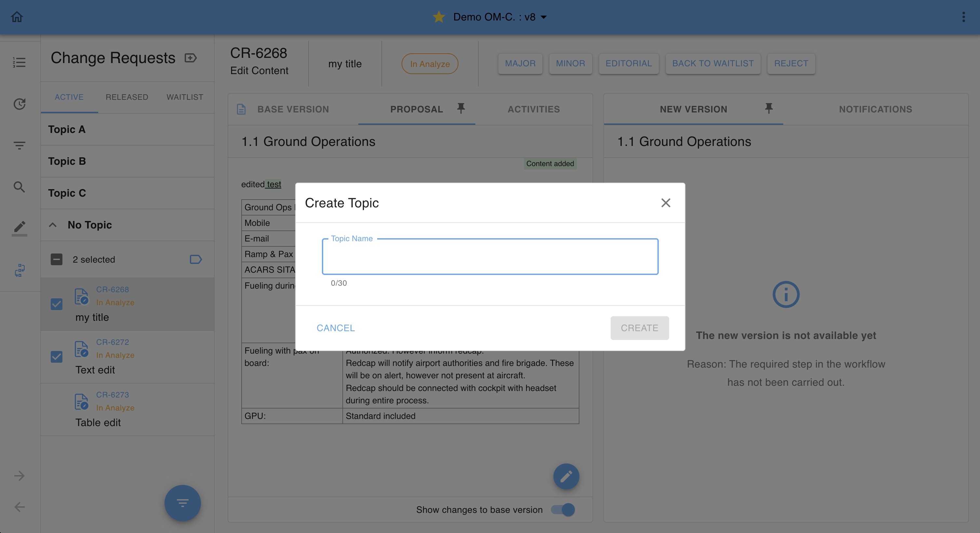The height and width of the screenshot is (533, 980).
Task: Open the three-dot menu at top right
Action: point(963,17)
